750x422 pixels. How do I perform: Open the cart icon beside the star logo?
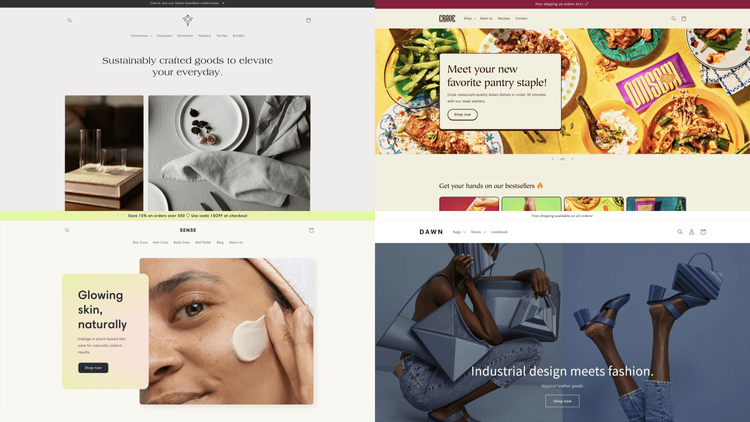pyautogui.click(x=309, y=20)
